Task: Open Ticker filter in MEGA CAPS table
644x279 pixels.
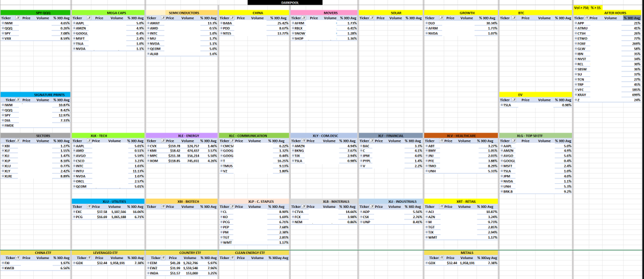Action: coord(89,18)
